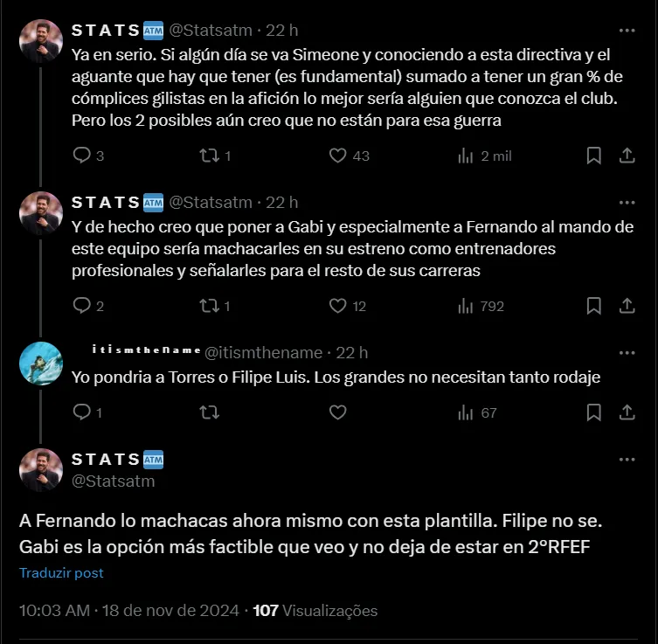Retweet the itismthename reply

pos(209,412)
